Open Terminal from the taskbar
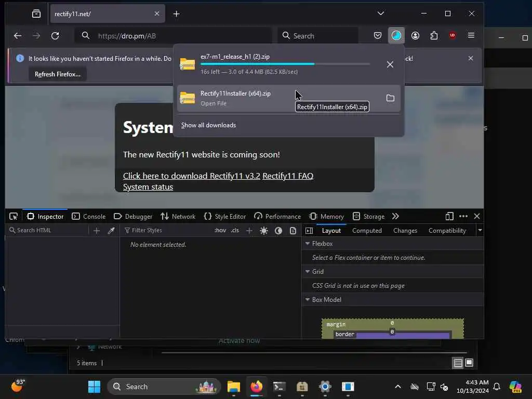The image size is (532, 399). pos(279,387)
